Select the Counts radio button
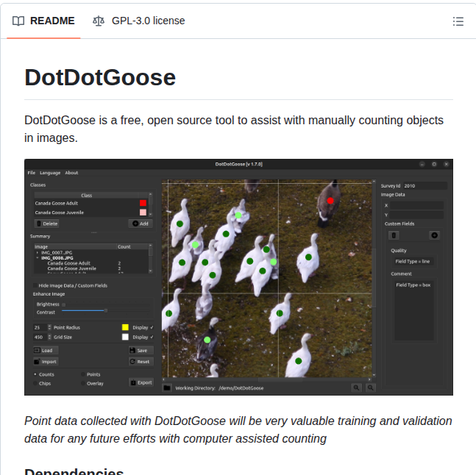 pos(35,374)
